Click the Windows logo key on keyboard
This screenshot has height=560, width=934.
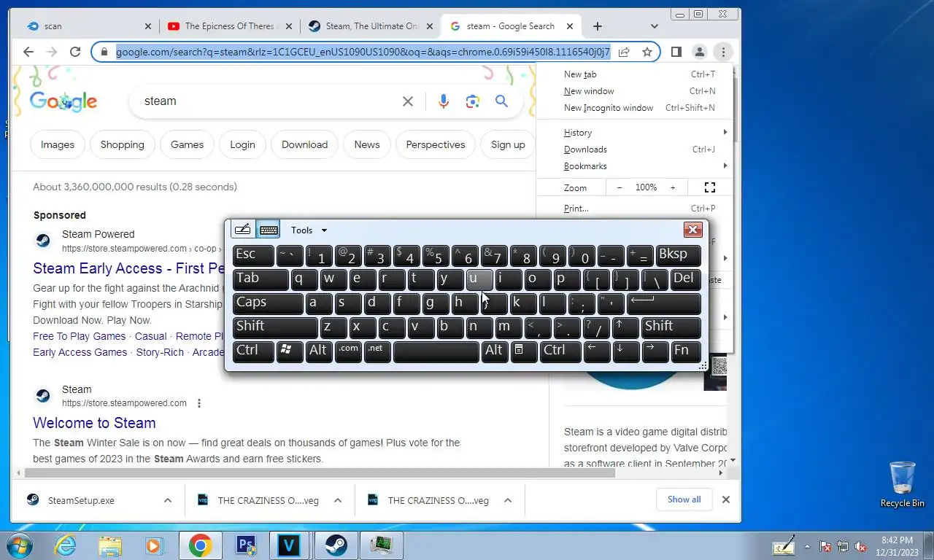coord(290,351)
